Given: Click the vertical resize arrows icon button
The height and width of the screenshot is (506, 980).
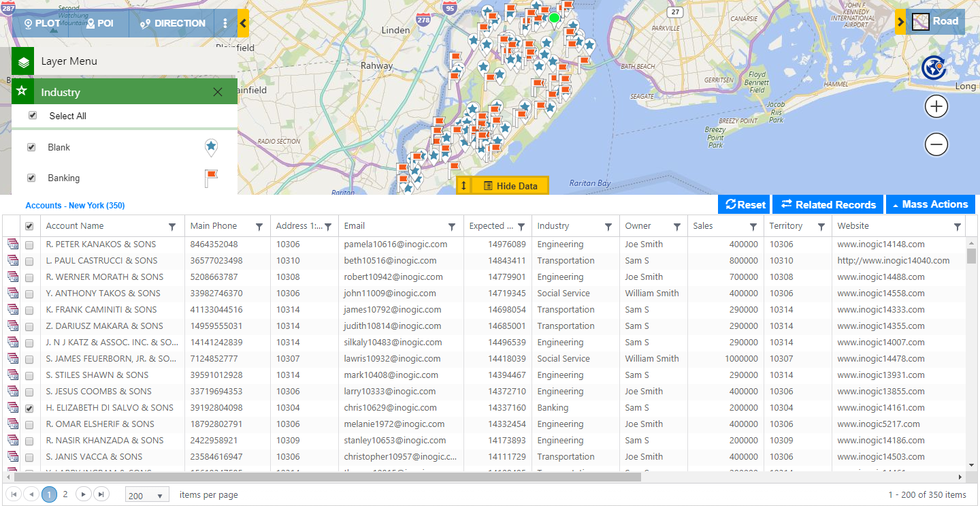Looking at the screenshot, I should [x=463, y=186].
